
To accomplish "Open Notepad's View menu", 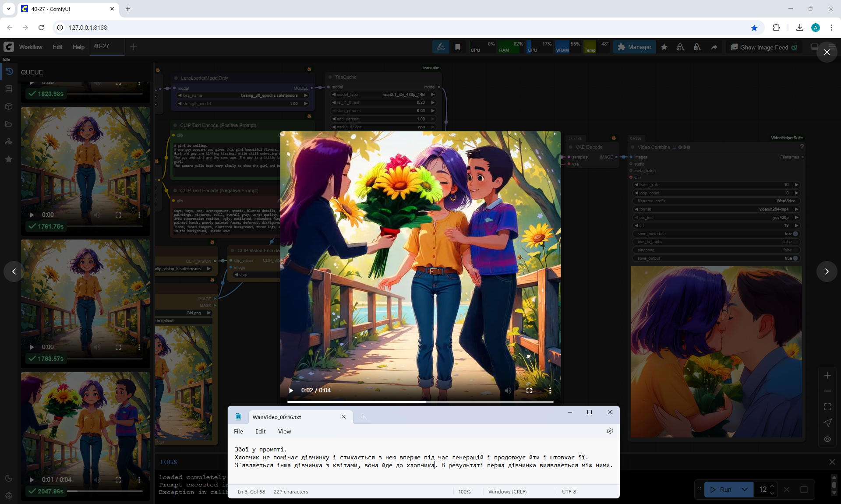I will tap(284, 431).
